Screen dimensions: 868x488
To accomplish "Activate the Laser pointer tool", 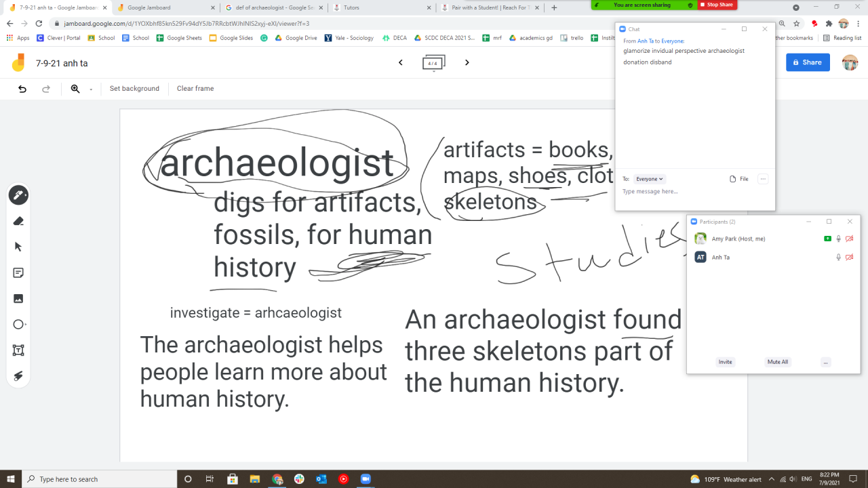I will (18, 375).
